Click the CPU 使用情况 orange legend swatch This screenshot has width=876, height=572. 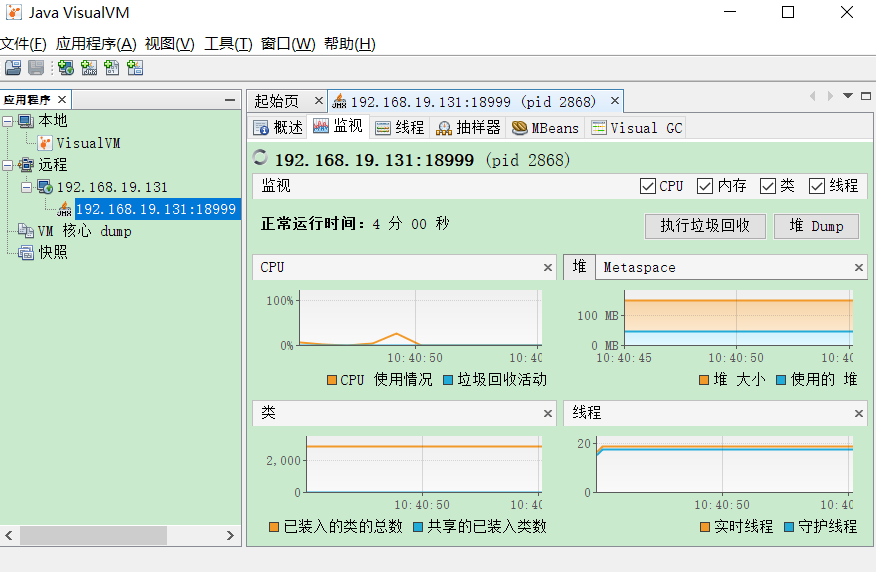(x=332, y=380)
